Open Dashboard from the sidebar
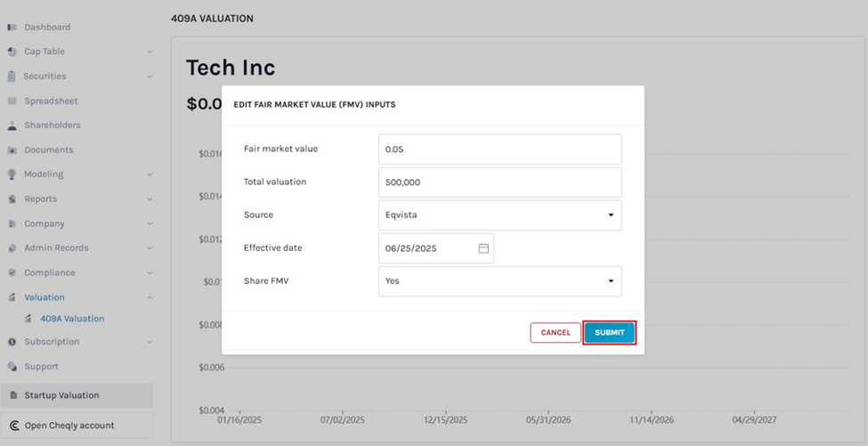Screen dimensions: 868x446 47,27
